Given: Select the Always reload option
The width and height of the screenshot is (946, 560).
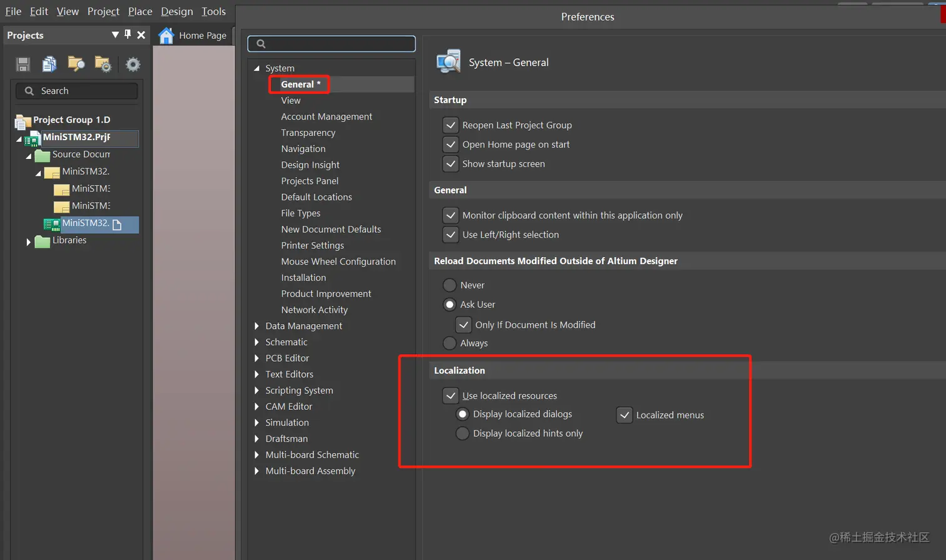Looking at the screenshot, I should (x=449, y=343).
